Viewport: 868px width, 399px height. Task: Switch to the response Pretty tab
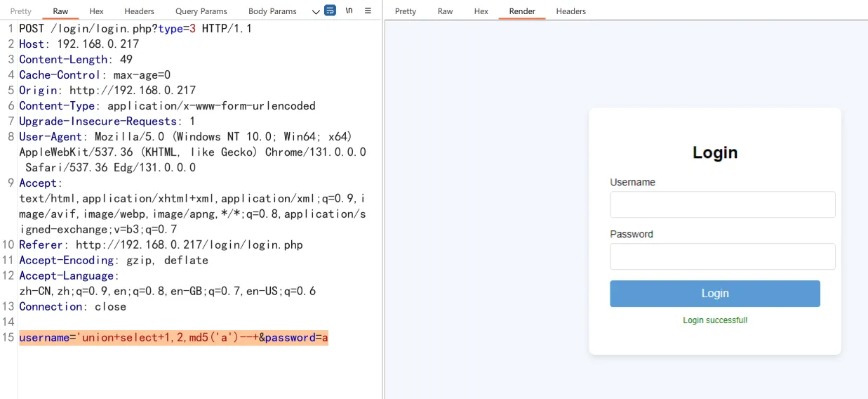(406, 11)
